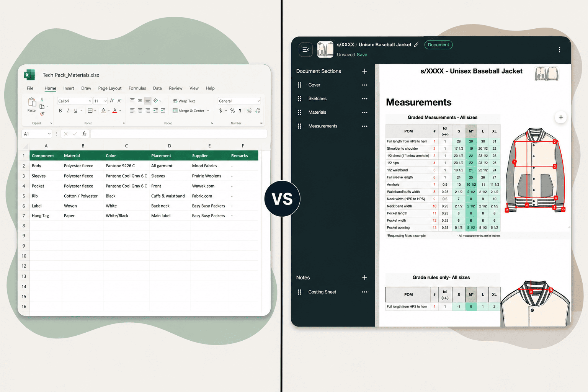Image resolution: width=588 pixels, height=392 pixels.
Task: Open the Costing Sheet note
Action: (322, 292)
